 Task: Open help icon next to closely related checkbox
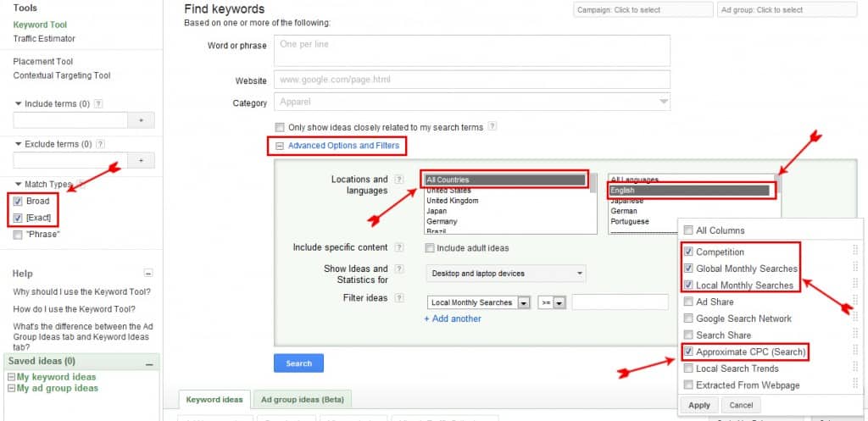coord(492,126)
